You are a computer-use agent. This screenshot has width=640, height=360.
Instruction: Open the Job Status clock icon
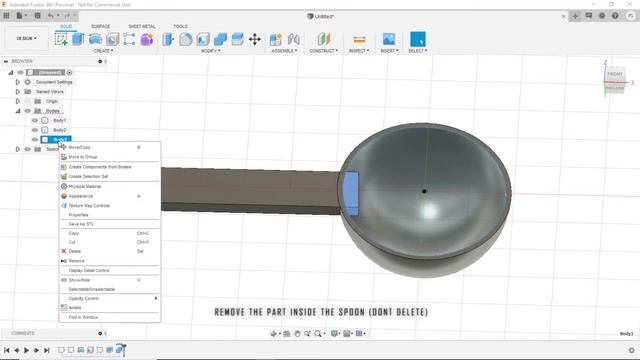click(x=602, y=16)
